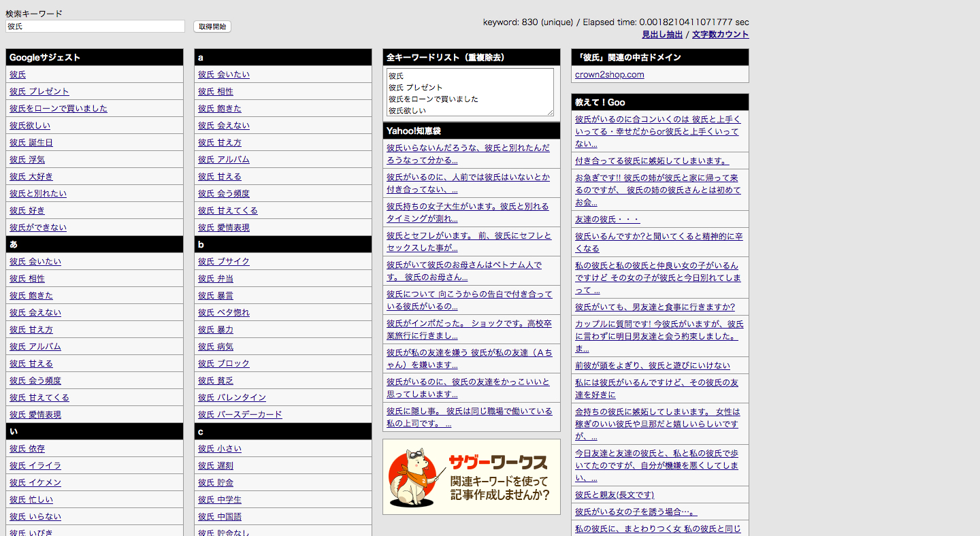Click the 彼氏 貧乏 link
The width and height of the screenshot is (980, 536).
216,380
